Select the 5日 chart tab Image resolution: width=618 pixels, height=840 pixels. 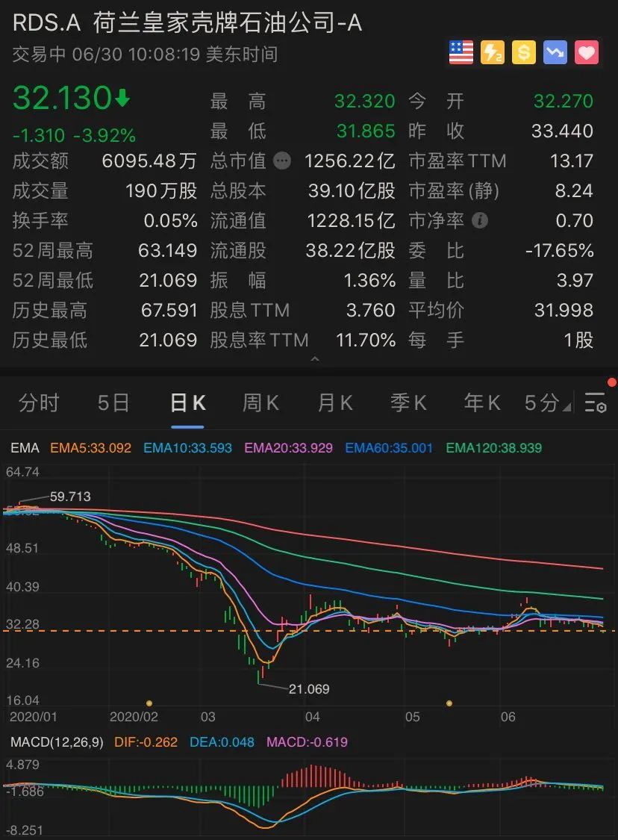point(113,403)
